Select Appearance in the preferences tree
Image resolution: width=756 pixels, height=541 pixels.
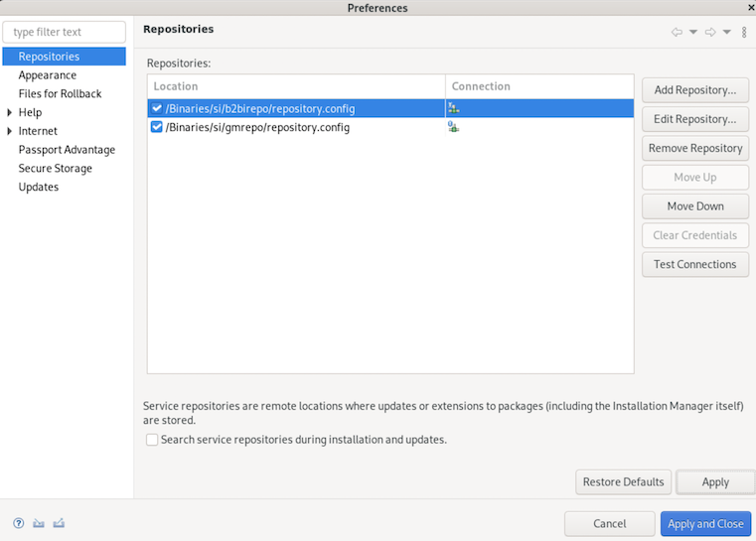47,75
